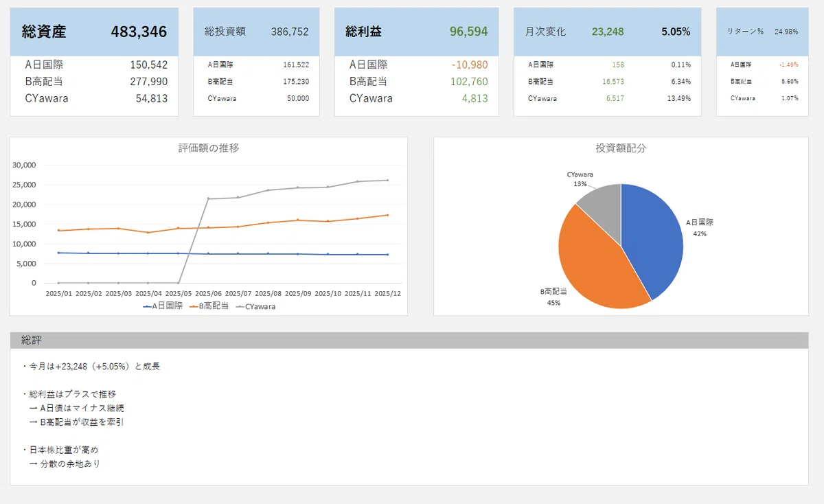Select the 16,573 monthly change value

[614, 81]
